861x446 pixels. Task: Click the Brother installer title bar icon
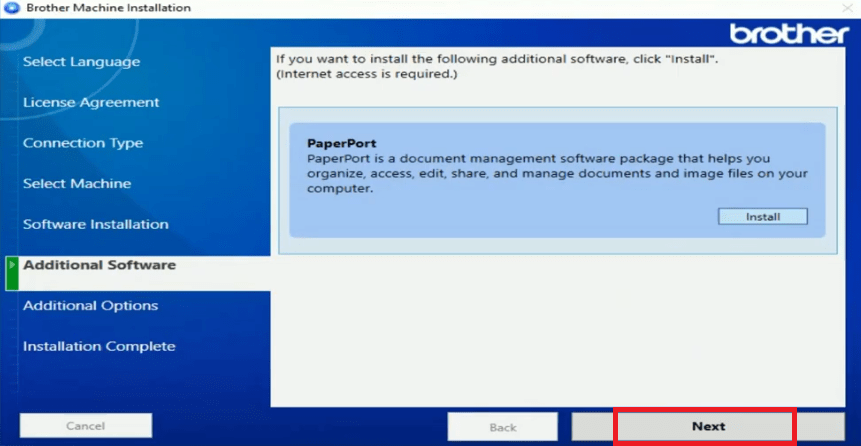tap(12, 8)
